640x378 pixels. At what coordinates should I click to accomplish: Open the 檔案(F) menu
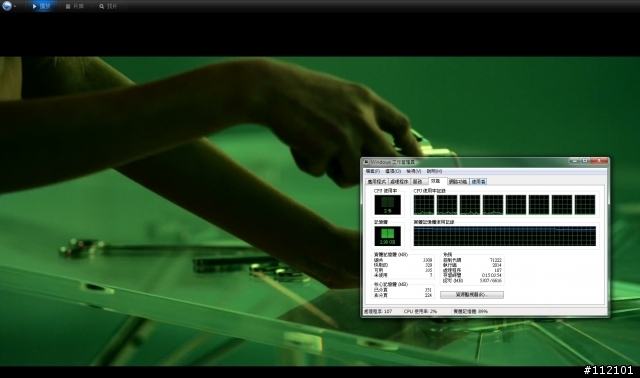click(373, 171)
